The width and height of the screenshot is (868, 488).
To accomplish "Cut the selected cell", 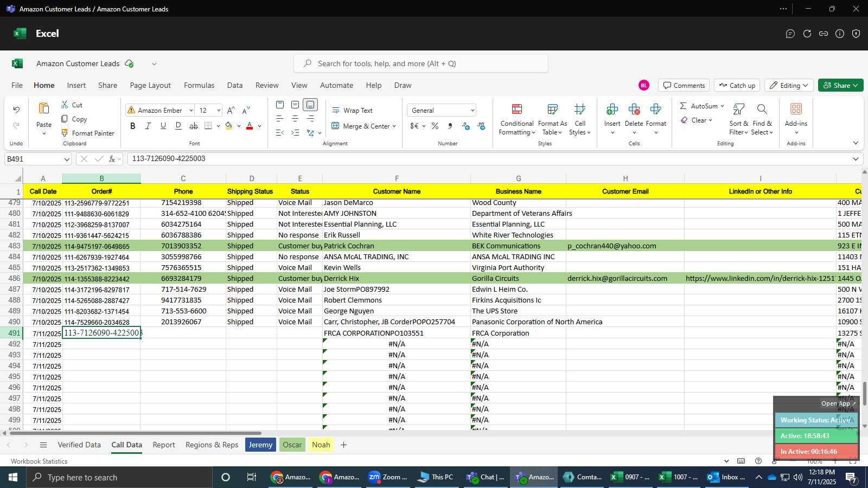I will (72, 105).
